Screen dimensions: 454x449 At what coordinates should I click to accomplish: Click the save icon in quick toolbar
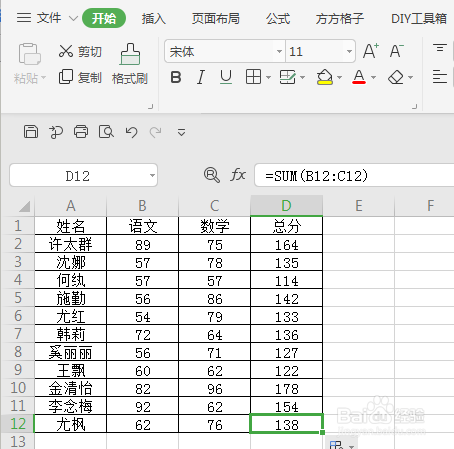coord(31,132)
